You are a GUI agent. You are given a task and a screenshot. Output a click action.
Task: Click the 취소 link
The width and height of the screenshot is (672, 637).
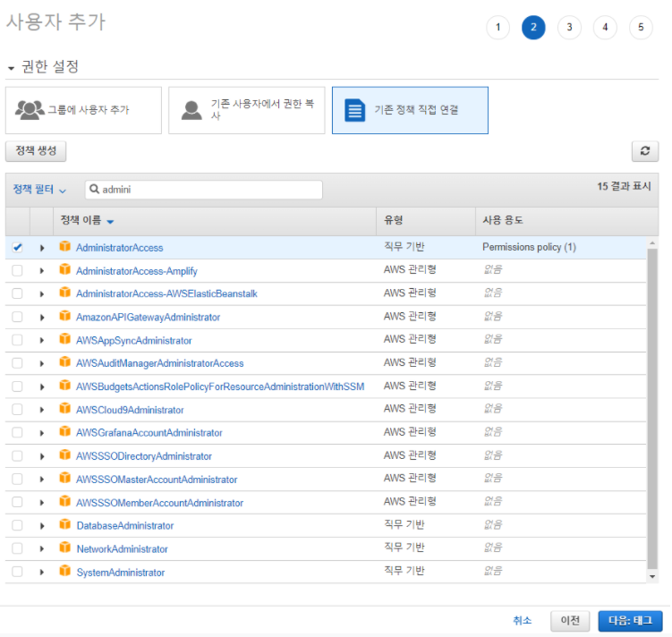(522, 621)
